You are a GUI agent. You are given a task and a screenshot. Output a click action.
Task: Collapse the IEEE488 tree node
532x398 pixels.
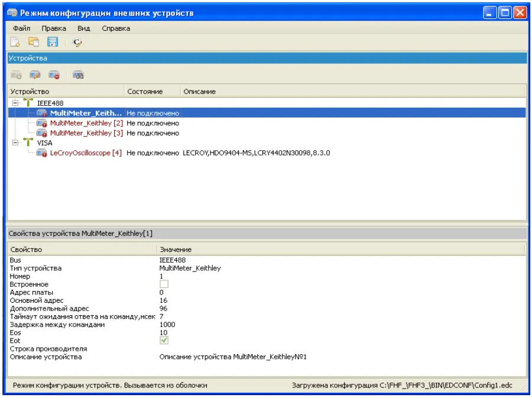click(x=15, y=102)
